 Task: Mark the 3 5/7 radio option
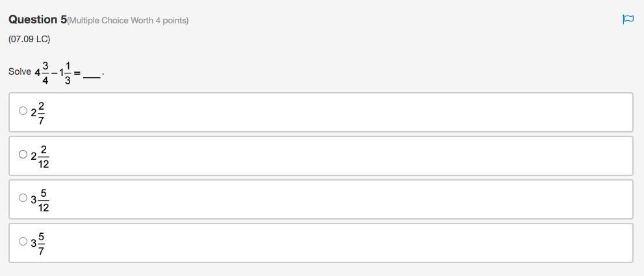click(x=23, y=242)
